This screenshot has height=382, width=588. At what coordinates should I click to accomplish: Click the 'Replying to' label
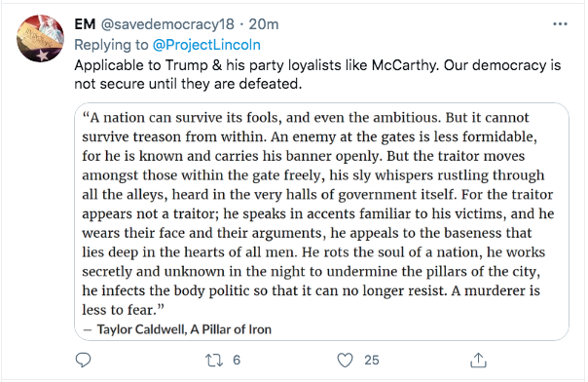pyautogui.click(x=111, y=45)
